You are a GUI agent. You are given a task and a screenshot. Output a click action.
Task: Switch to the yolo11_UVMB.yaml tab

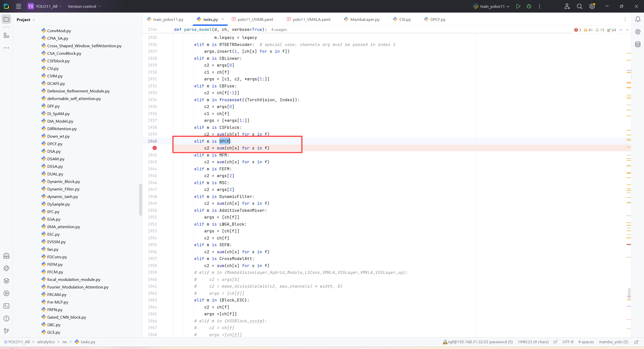pyautogui.click(x=255, y=19)
